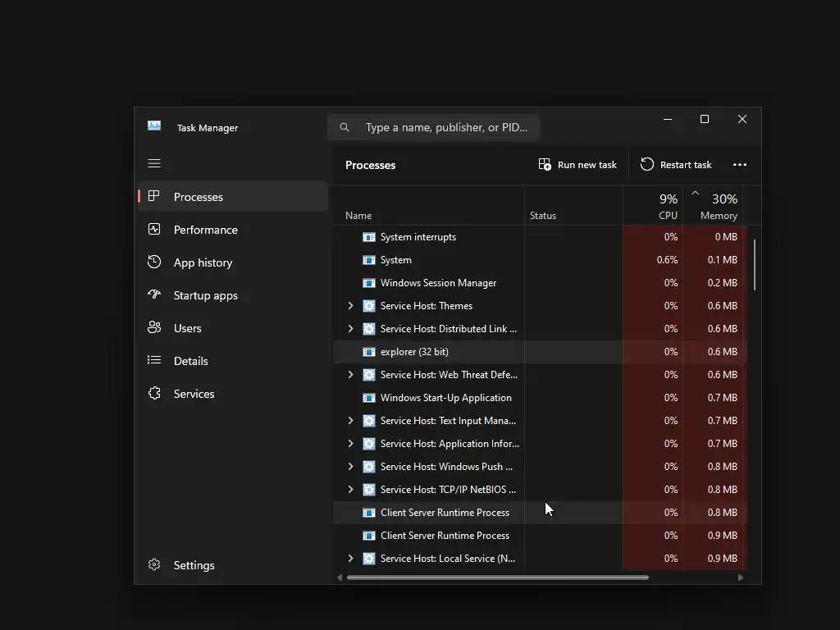This screenshot has height=630, width=840.
Task: Click the horizontal scrollbar right arrow
Action: tap(741, 577)
